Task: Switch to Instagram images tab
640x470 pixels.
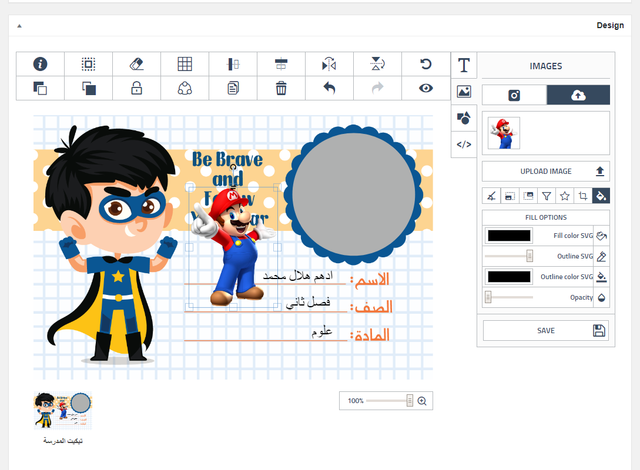Action: click(514, 95)
